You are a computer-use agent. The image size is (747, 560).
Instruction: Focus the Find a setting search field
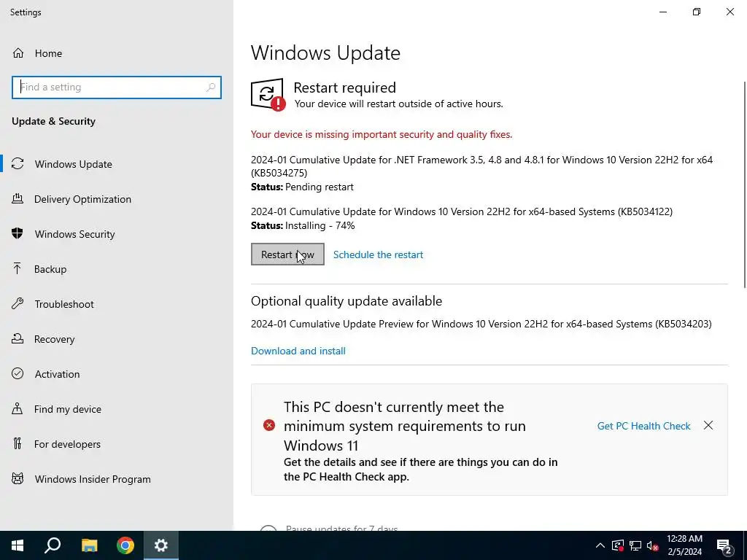(x=117, y=87)
